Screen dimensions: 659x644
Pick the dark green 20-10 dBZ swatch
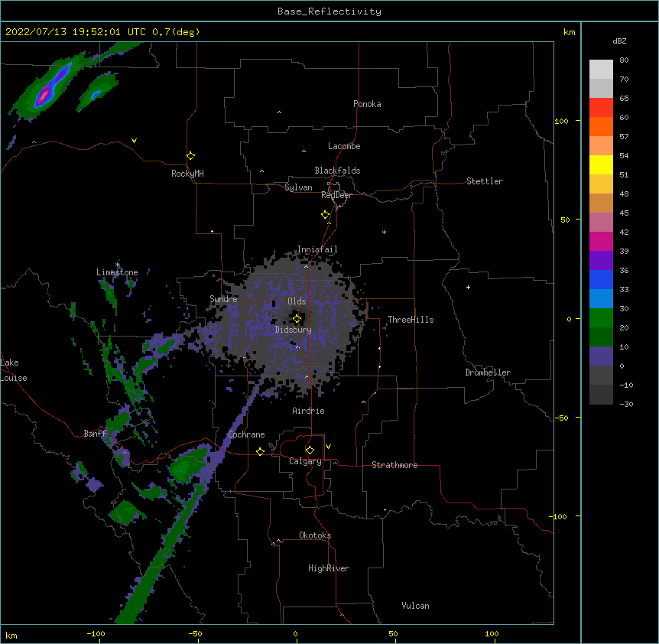pyautogui.click(x=601, y=337)
